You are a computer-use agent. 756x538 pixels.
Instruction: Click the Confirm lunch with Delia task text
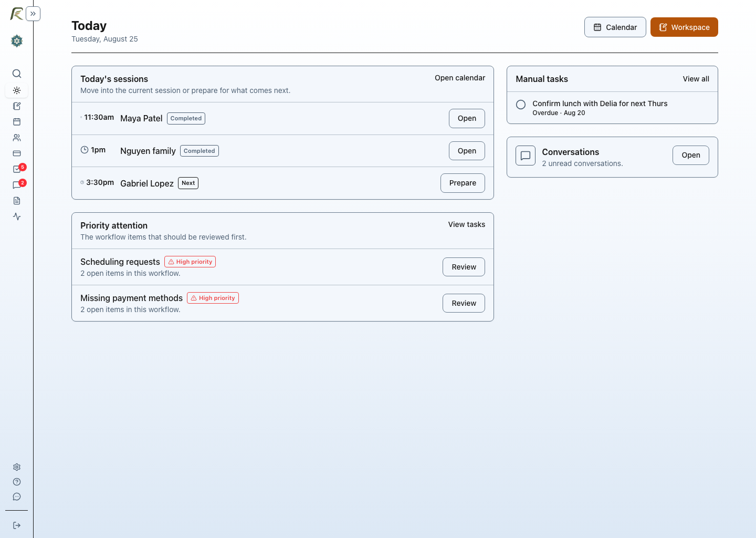tap(600, 104)
